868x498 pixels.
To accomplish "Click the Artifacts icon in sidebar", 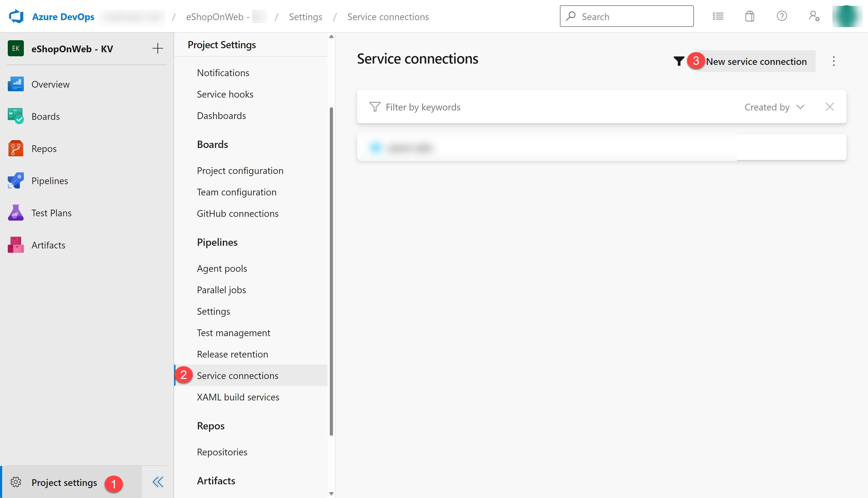I will (x=16, y=244).
